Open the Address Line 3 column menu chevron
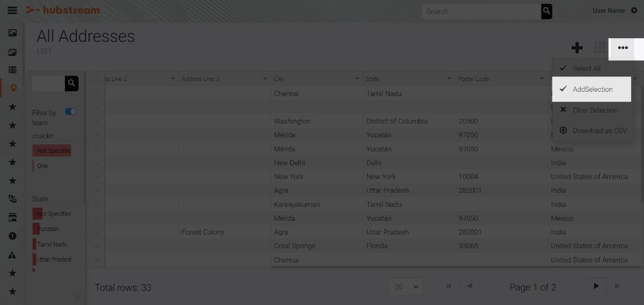Screen dimensions: 644x305 click(x=265, y=79)
